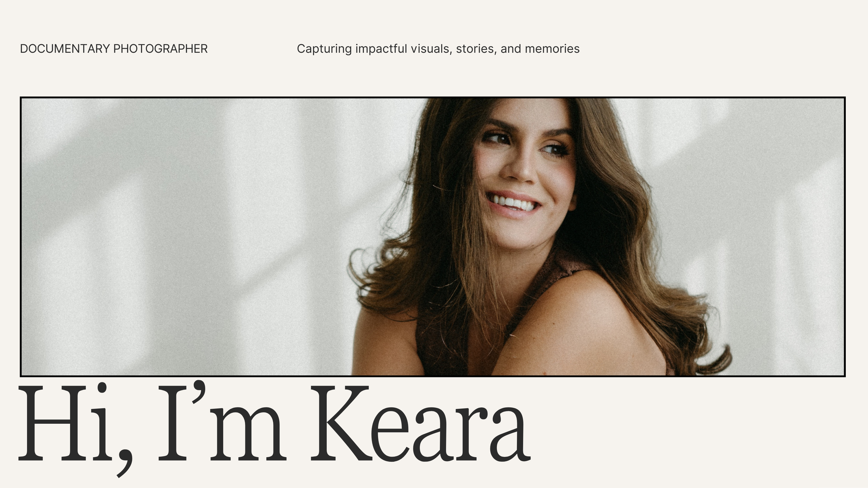
Task: Click the name Keara in heading
Action: click(x=420, y=423)
